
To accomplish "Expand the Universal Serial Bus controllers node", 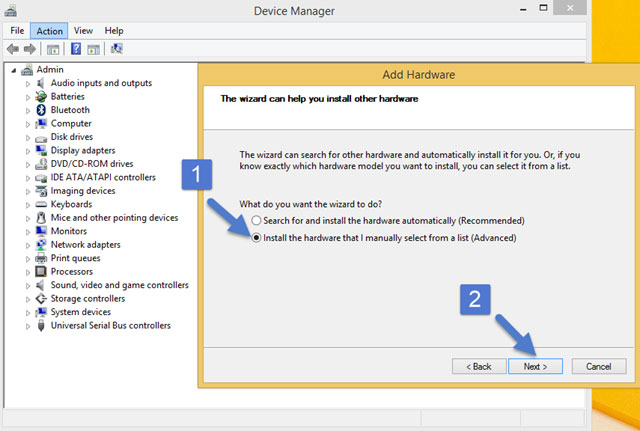I will pyautogui.click(x=28, y=326).
